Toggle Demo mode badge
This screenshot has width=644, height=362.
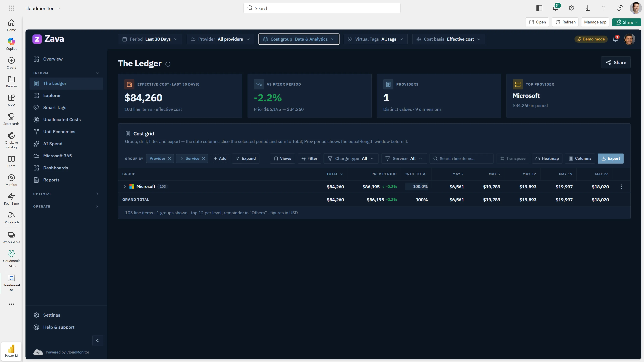[x=591, y=39]
